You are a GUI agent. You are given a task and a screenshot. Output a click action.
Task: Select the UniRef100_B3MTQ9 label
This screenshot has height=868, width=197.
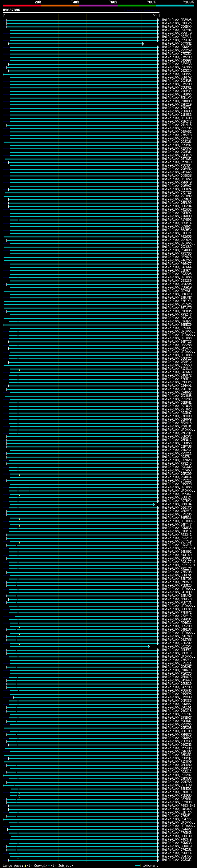(176, 579)
